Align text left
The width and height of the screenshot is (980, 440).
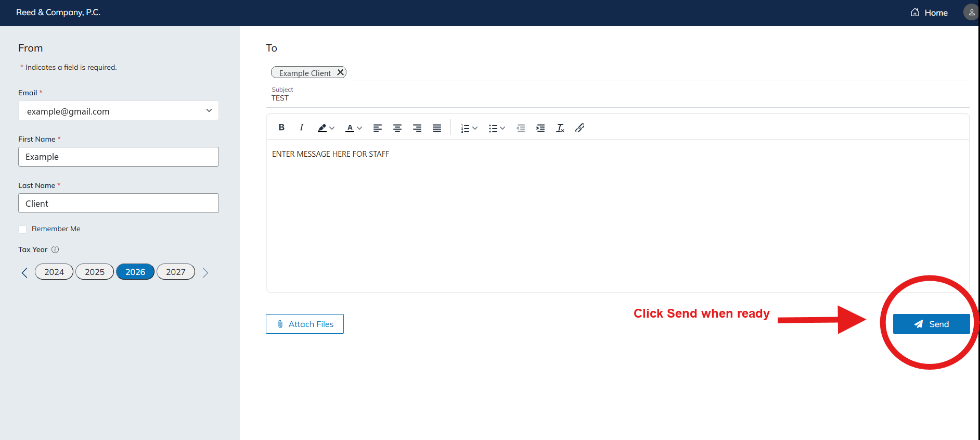pos(378,128)
